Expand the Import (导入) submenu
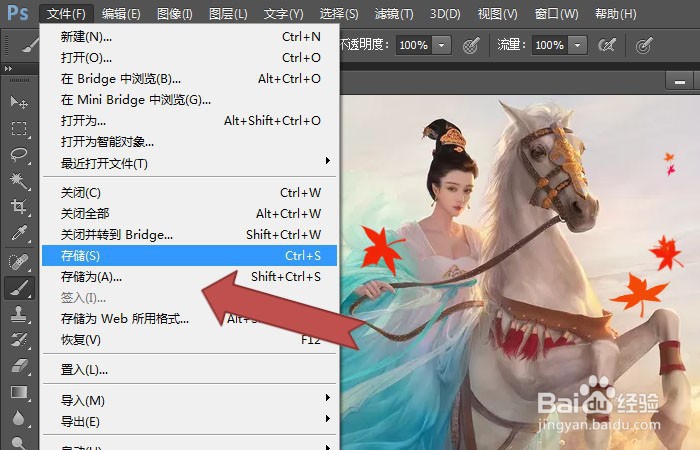This screenshot has height=450, width=700. tap(328, 397)
